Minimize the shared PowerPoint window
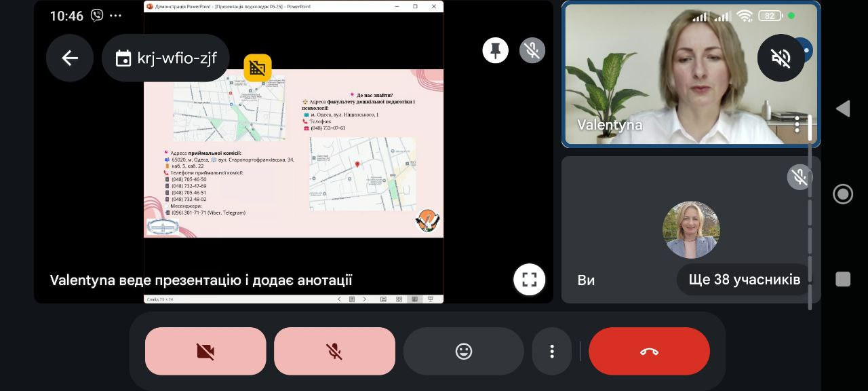 (398, 6)
